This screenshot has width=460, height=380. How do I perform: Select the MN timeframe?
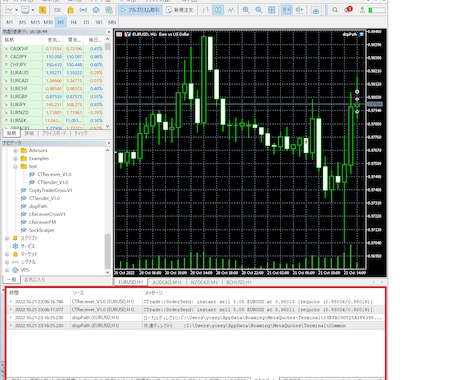click(x=112, y=22)
